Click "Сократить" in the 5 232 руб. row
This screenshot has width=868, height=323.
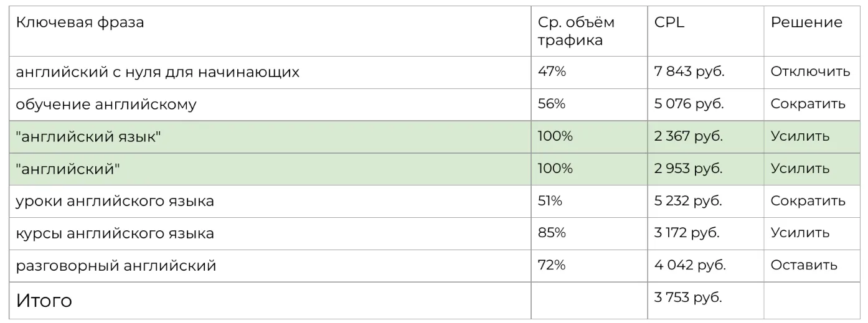pos(808,201)
